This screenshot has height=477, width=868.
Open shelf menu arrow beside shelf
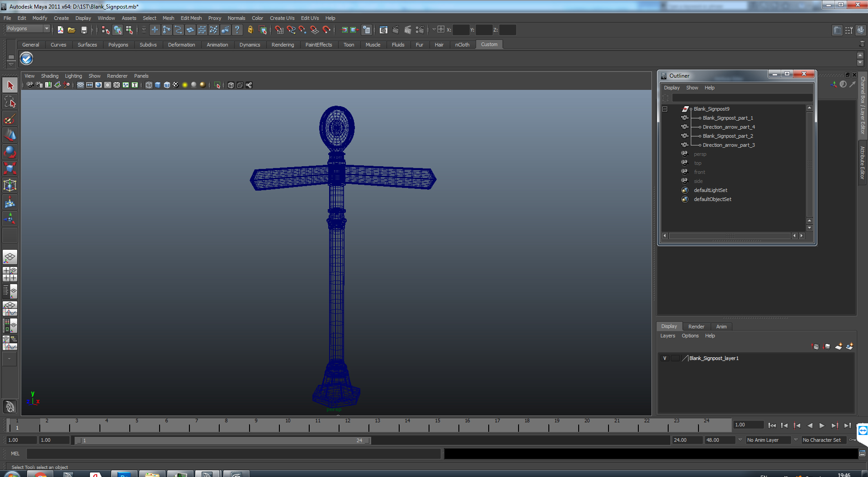point(11,64)
